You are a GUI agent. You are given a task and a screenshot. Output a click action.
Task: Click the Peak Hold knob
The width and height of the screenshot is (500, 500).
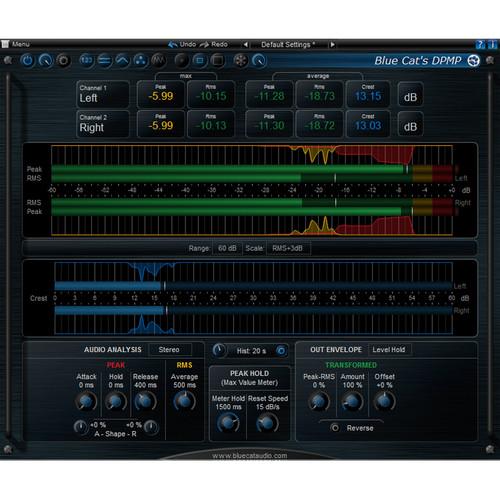point(116,401)
